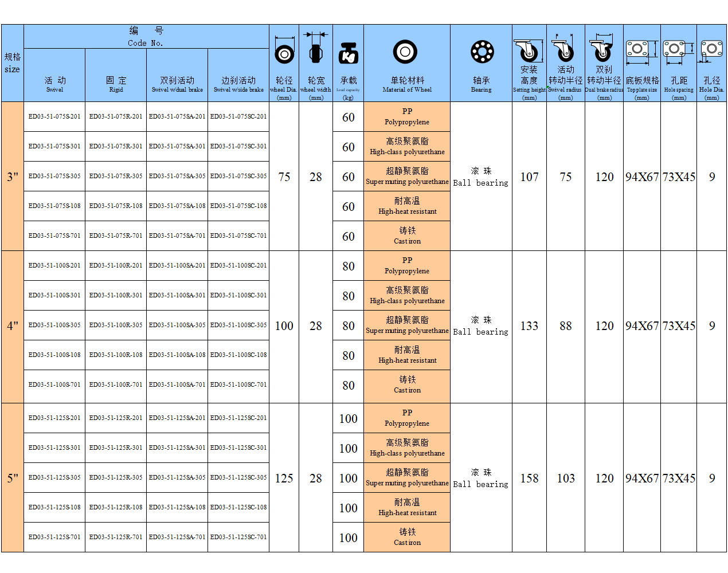Click the setting height value 107
This screenshot has width=728, height=573.
tap(529, 177)
